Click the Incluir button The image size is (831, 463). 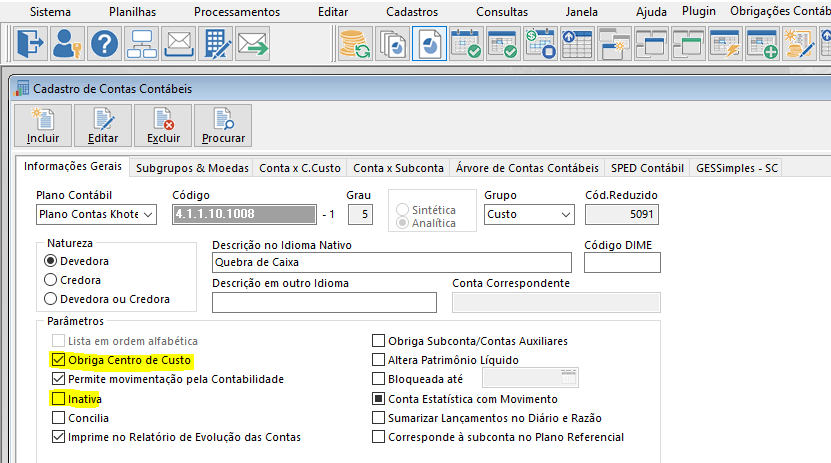click(43, 126)
